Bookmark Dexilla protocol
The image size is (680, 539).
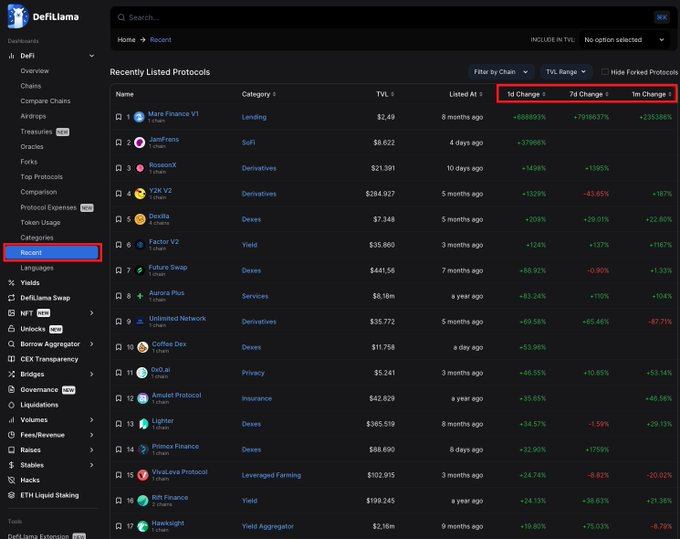click(118, 219)
